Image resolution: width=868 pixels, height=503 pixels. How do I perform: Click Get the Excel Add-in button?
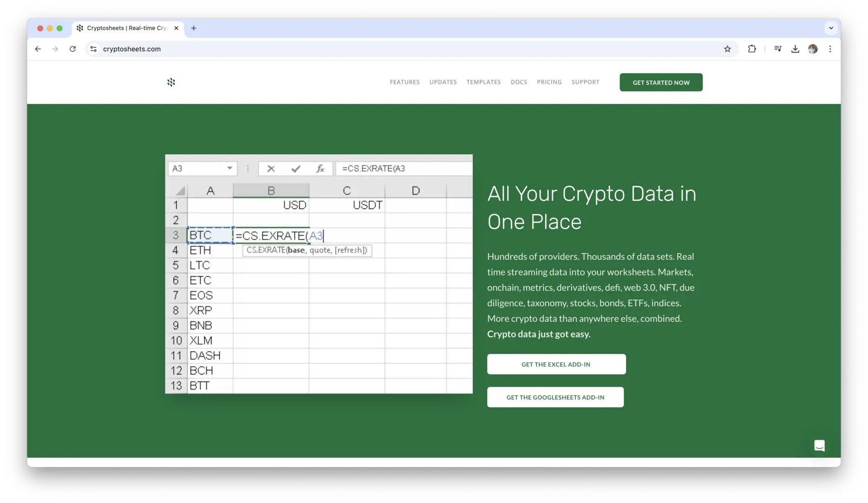coord(556,364)
